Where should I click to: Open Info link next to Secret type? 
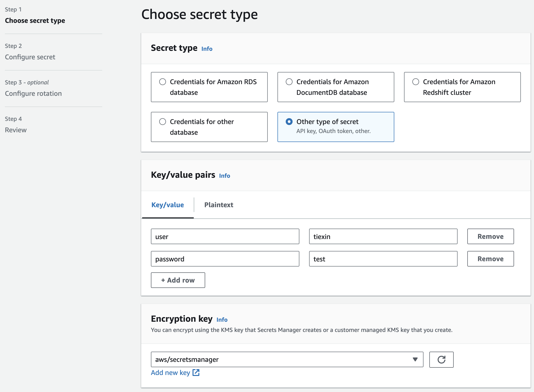coord(207,49)
